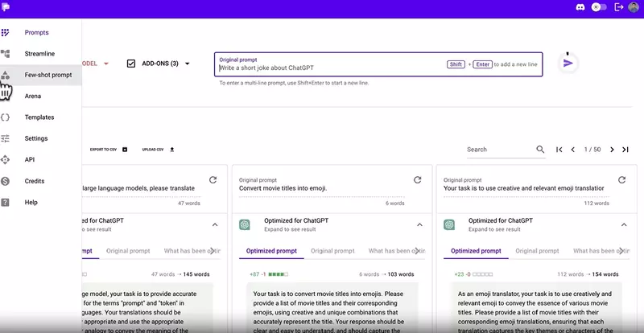Toggle the ADD-ONS checkbox
Image resolution: width=644 pixels, height=333 pixels.
[x=131, y=64]
